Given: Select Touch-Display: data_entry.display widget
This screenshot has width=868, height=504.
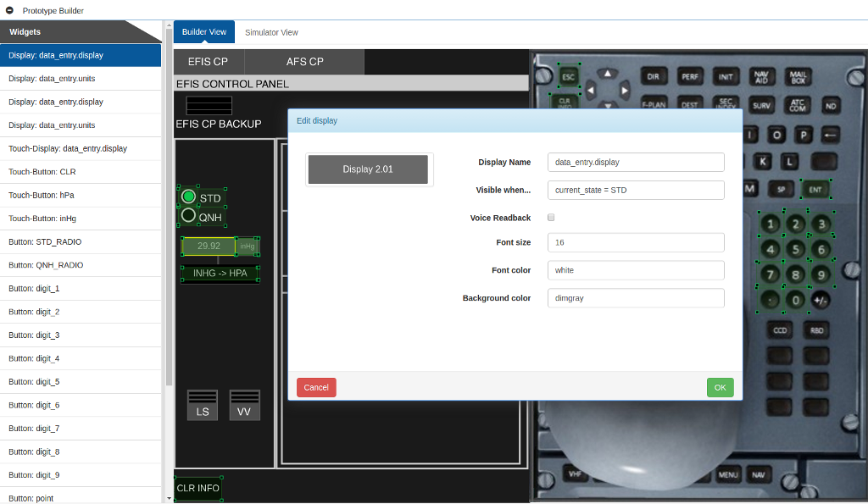Looking at the screenshot, I should pyautogui.click(x=81, y=148).
